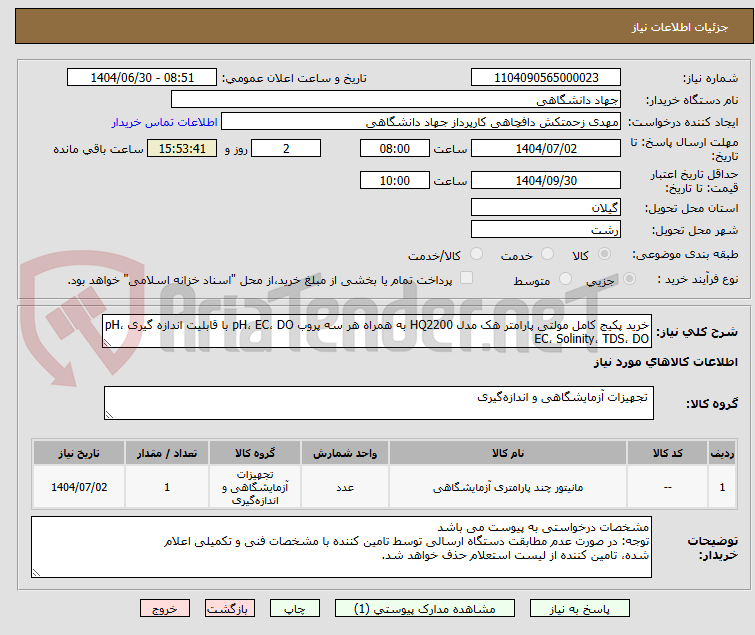Click the remaining time countdown 15:53:41
The height and width of the screenshot is (635, 755).
point(182,148)
